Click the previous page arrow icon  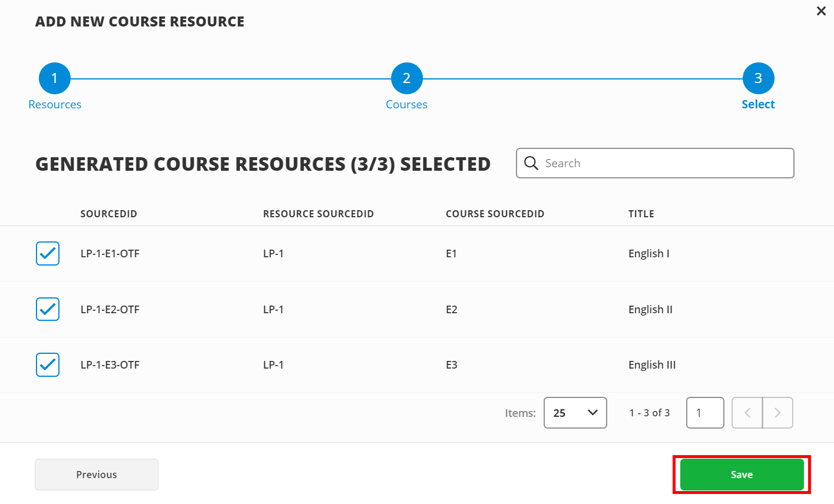pos(747,413)
